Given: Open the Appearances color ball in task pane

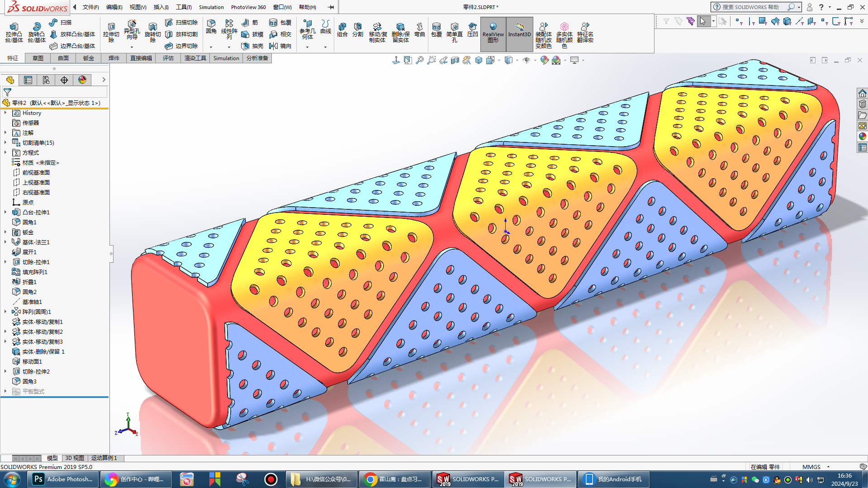Looking at the screenshot, I should (x=863, y=136).
